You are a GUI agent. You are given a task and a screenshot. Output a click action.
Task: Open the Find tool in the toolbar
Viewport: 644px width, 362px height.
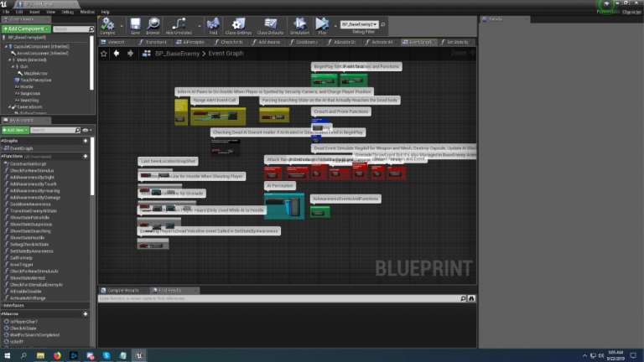[x=213, y=26]
